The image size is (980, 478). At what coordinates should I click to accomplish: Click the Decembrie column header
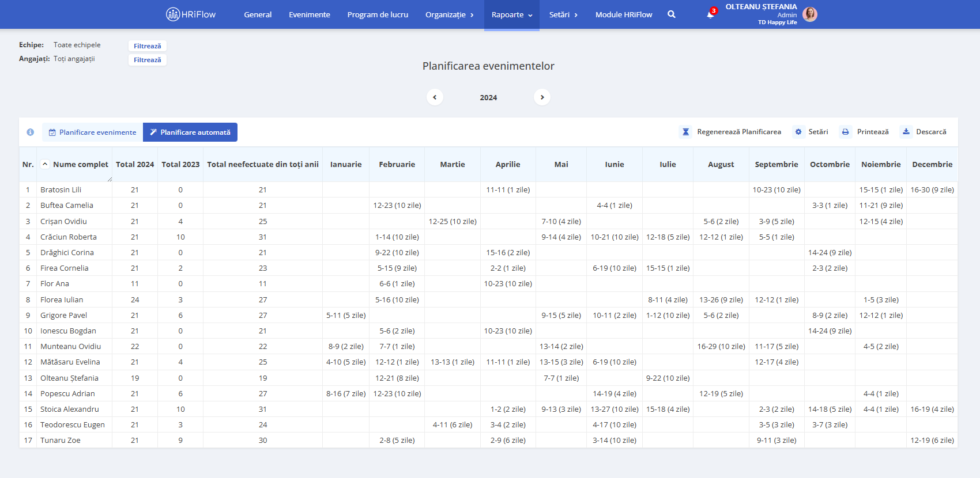932,164
